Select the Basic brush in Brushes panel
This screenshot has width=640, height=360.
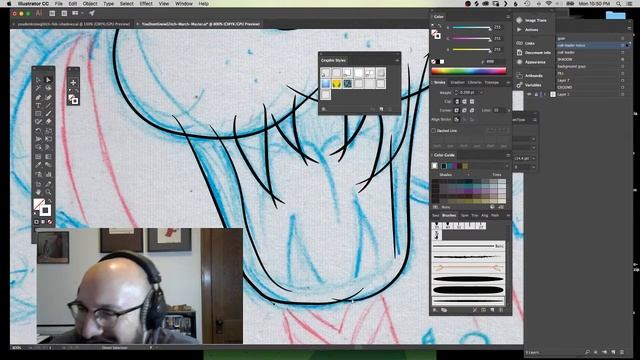pyautogui.click(x=468, y=246)
